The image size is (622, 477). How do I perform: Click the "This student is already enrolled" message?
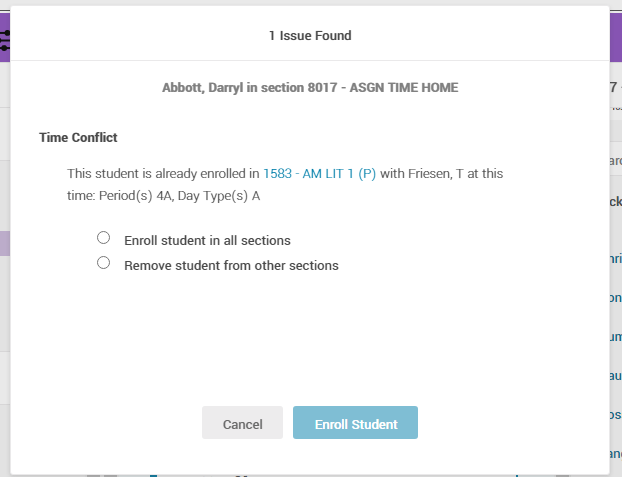[x=162, y=173]
